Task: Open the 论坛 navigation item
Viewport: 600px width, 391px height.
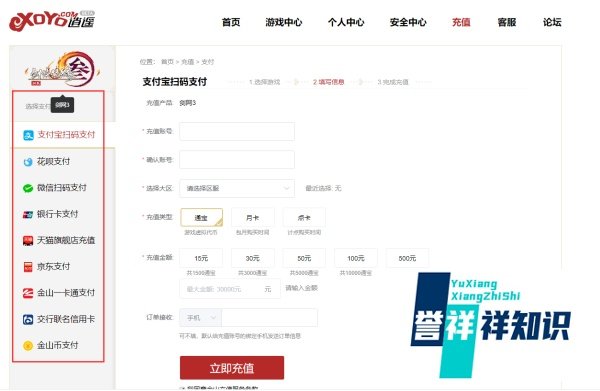Action: [552, 22]
